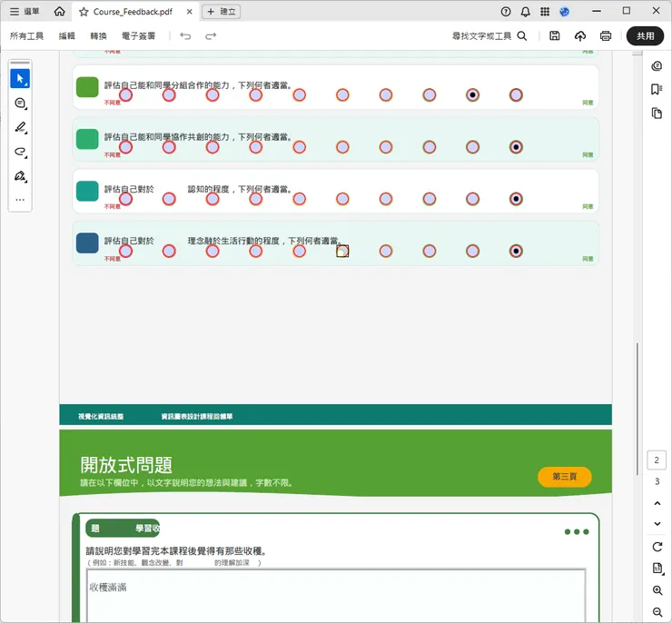Click the cloud upload icon
Viewport: 672px width, 623px height.
coord(580,36)
